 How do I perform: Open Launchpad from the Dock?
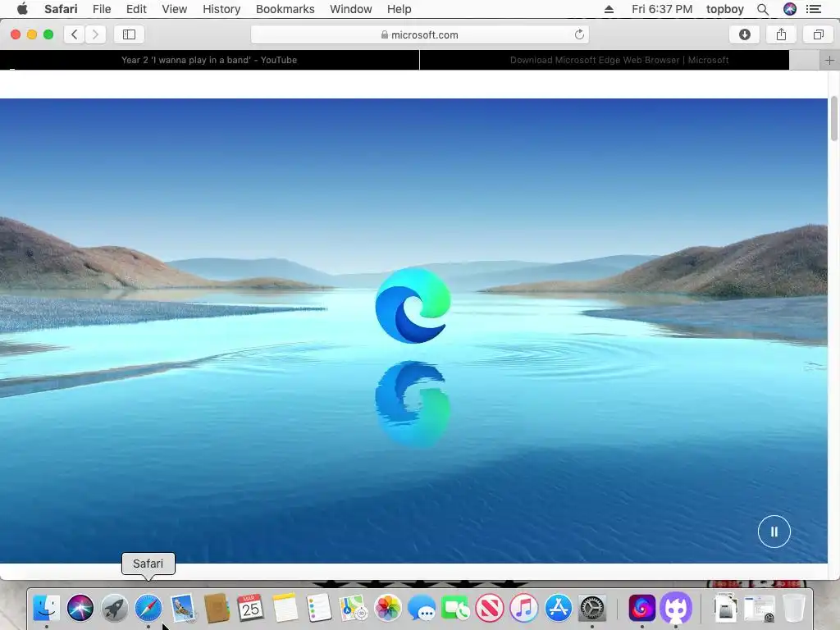pos(114,608)
